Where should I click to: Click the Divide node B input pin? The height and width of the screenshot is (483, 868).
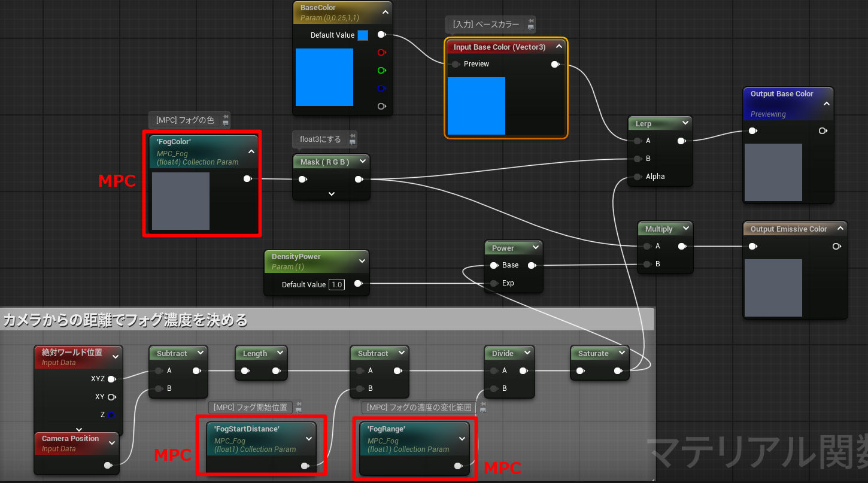coord(494,388)
